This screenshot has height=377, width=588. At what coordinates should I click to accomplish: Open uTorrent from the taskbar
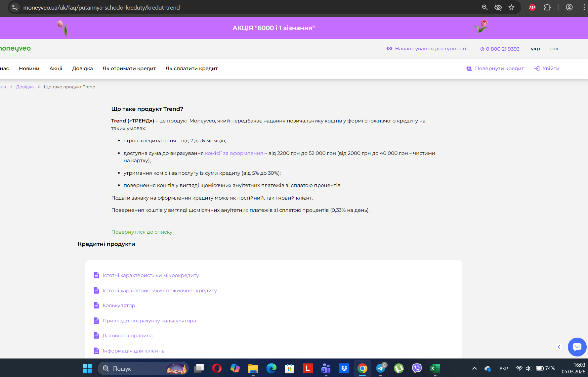pyautogui.click(x=399, y=368)
